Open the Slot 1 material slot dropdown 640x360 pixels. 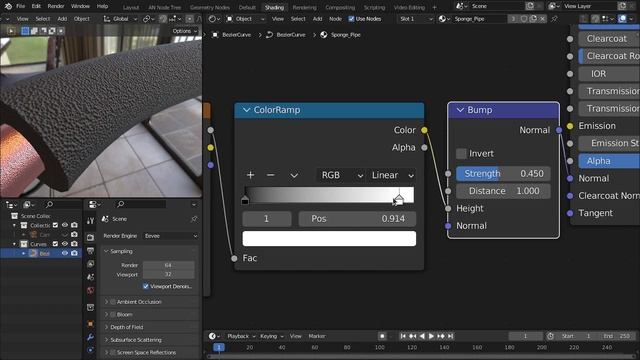click(415, 19)
